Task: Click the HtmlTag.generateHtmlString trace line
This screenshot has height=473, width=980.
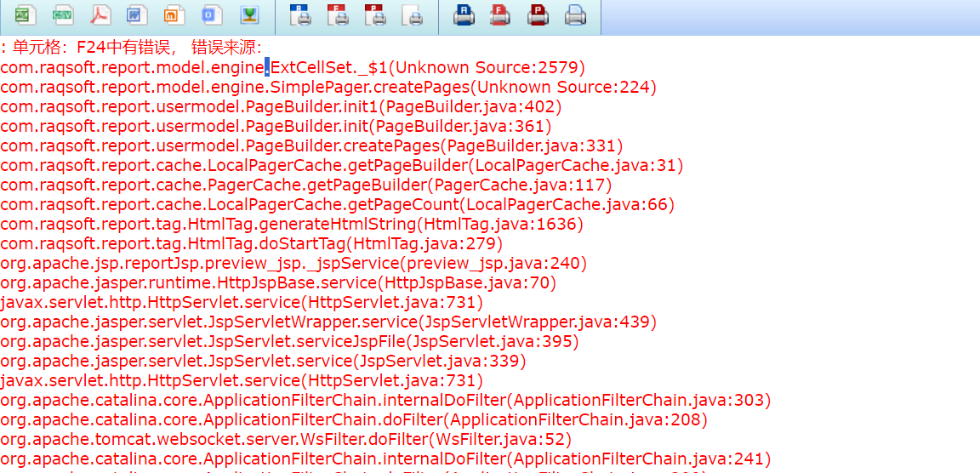Action: pos(291,224)
